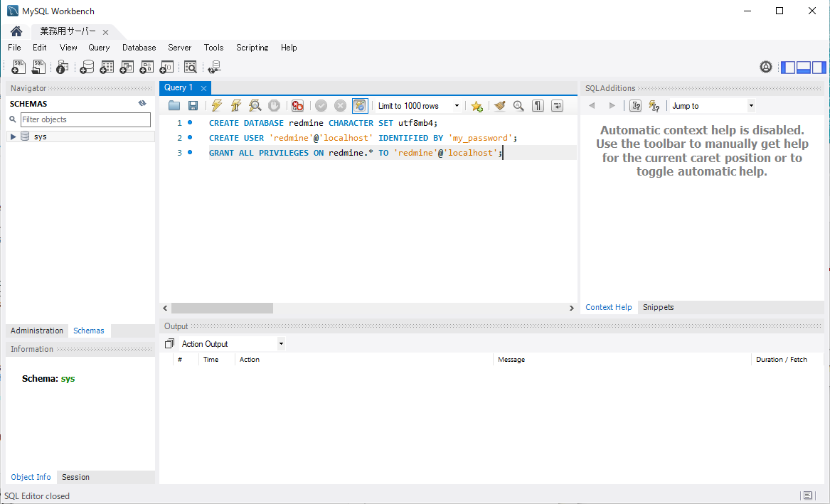Screen dimensions: 830x504
Task: Reconnect to the DBMS
Action: tap(214, 67)
